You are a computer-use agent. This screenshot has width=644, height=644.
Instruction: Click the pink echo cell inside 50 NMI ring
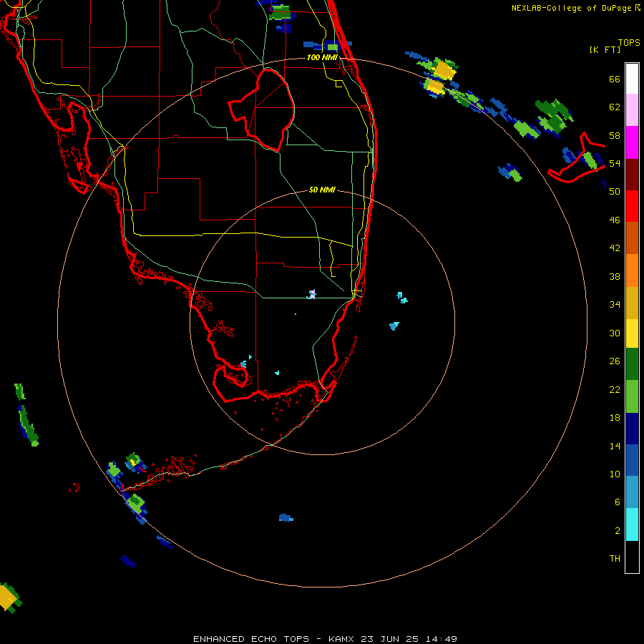coord(312,294)
